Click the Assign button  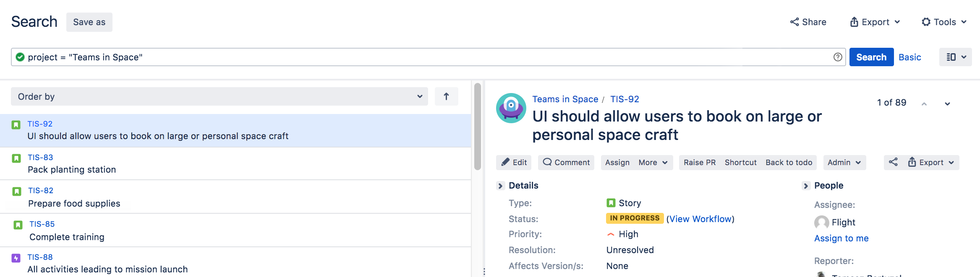[x=617, y=162]
